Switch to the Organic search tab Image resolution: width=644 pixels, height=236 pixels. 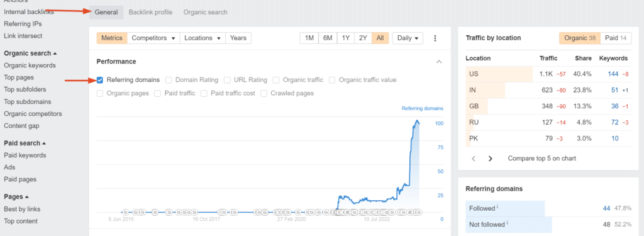pyautogui.click(x=206, y=13)
